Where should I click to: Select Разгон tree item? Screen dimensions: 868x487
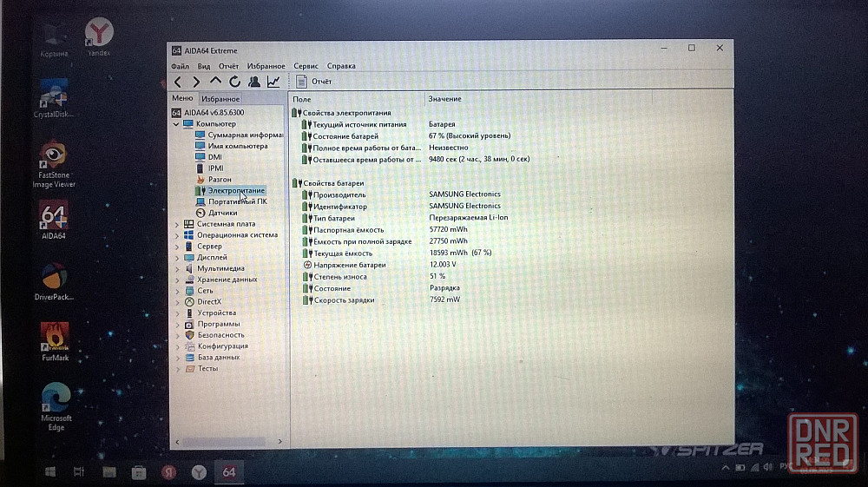[x=214, y=180]
